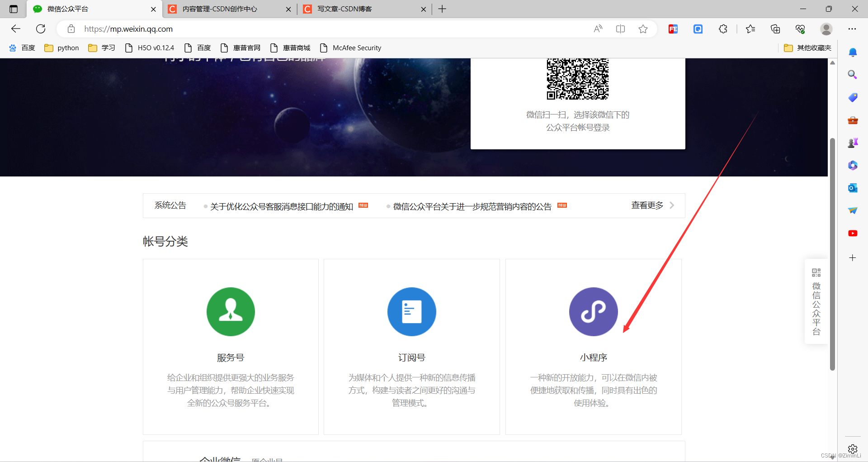Close the 写文章-CSDN博客 tab

424,9
